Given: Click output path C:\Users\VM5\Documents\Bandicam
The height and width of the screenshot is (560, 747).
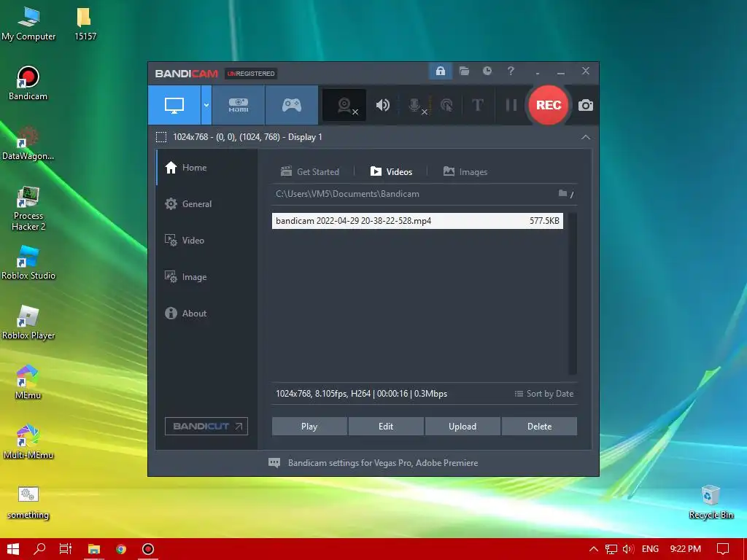Looking at the screenshot, I should point(347,194).
